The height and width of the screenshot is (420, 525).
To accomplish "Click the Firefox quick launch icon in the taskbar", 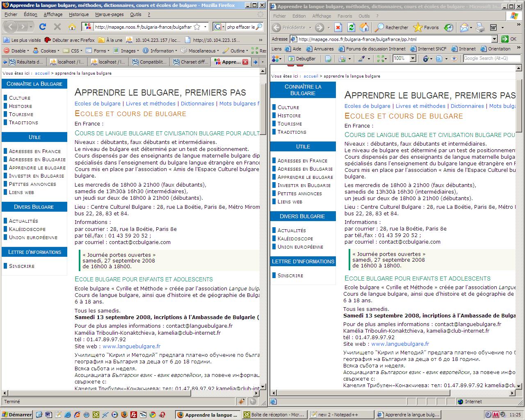I will [x=124, y=415].
